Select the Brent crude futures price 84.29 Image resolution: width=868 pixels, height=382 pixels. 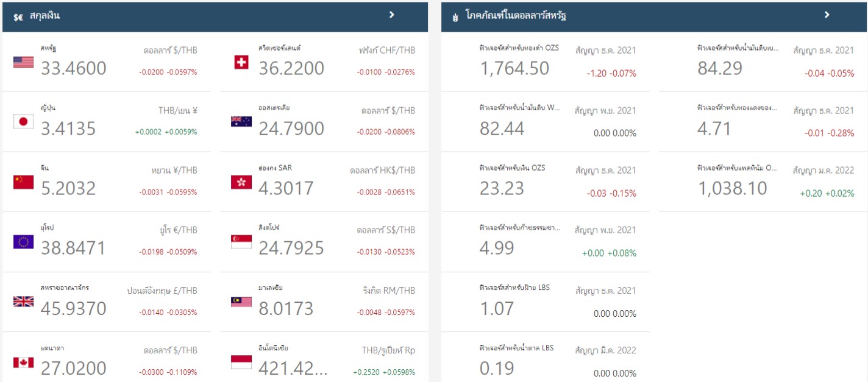click(720, 68)
